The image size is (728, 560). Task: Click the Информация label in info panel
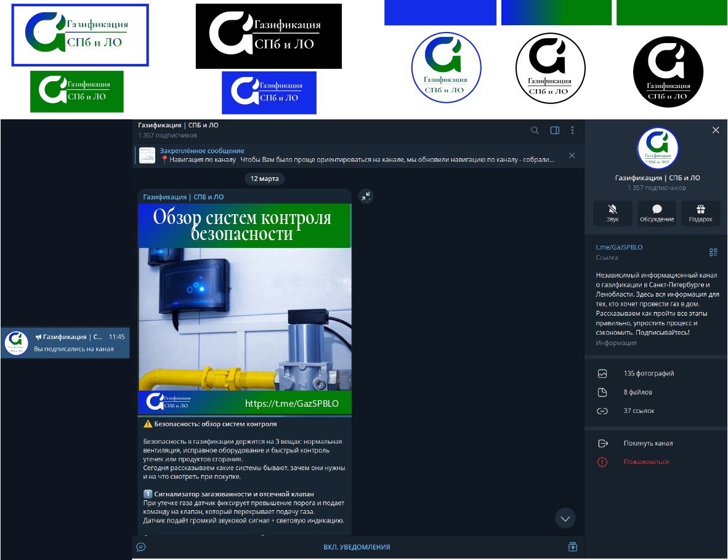tap(616, 343)
